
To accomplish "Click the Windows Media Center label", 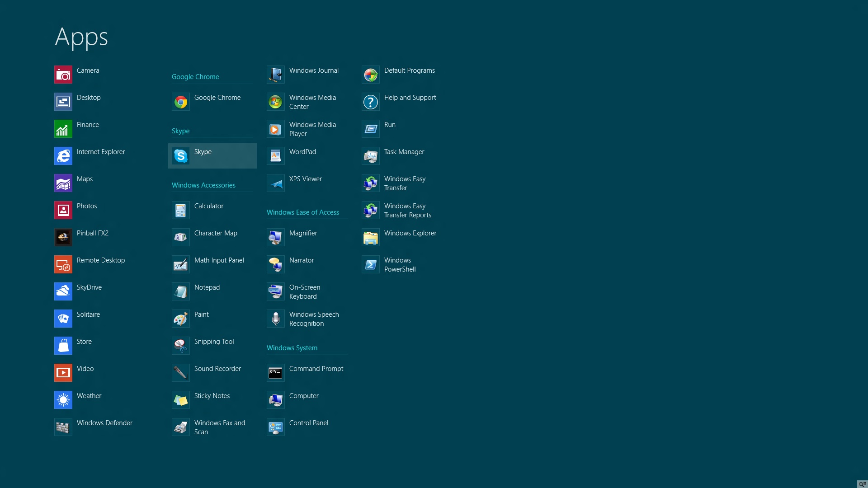I will 312,102.
